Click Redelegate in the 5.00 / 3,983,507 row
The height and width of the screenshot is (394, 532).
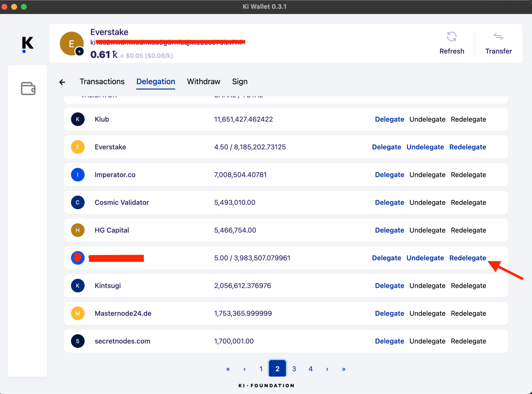click(468, 258)
